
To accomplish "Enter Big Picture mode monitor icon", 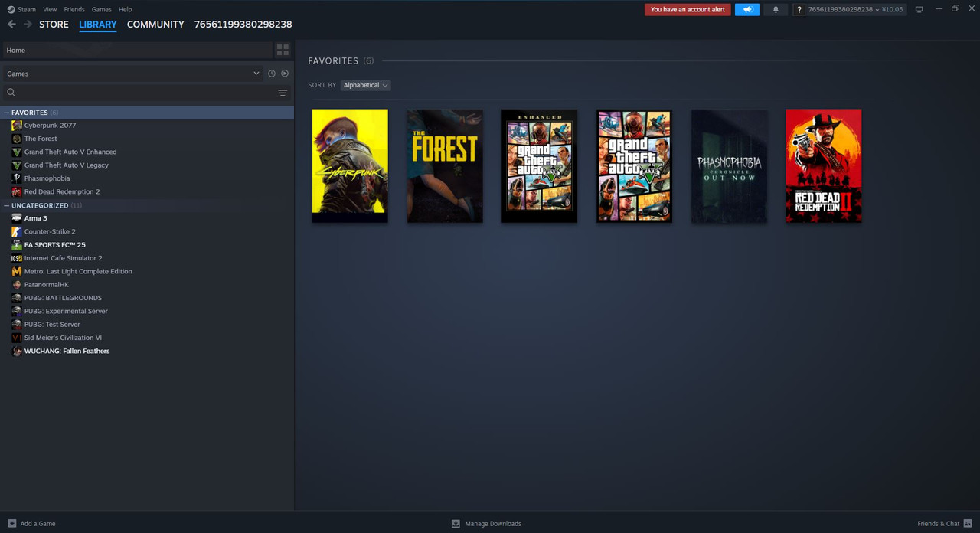I will [920, 9].
